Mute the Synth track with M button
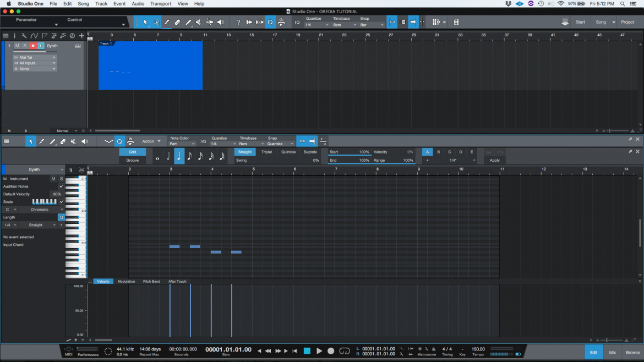This screenshot has width=644, height=362. click(x=17, y=46)
